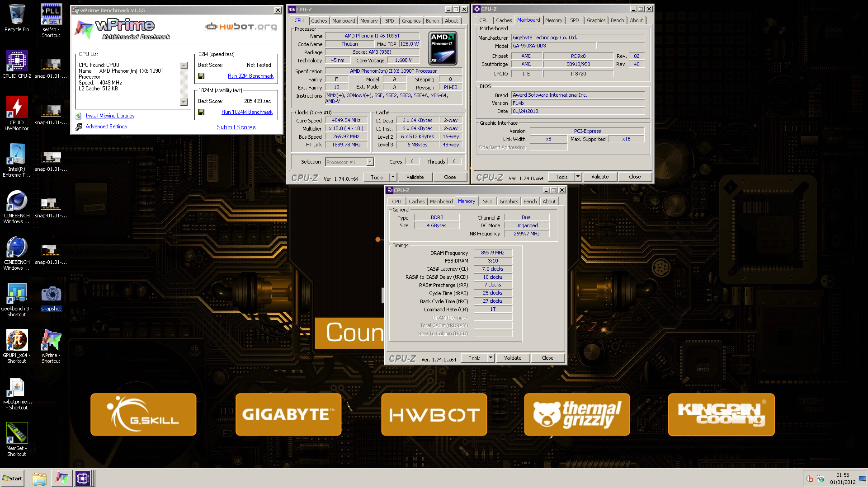
Task: Click the Install Missing Libraries icon
Action: pos(79,116)
